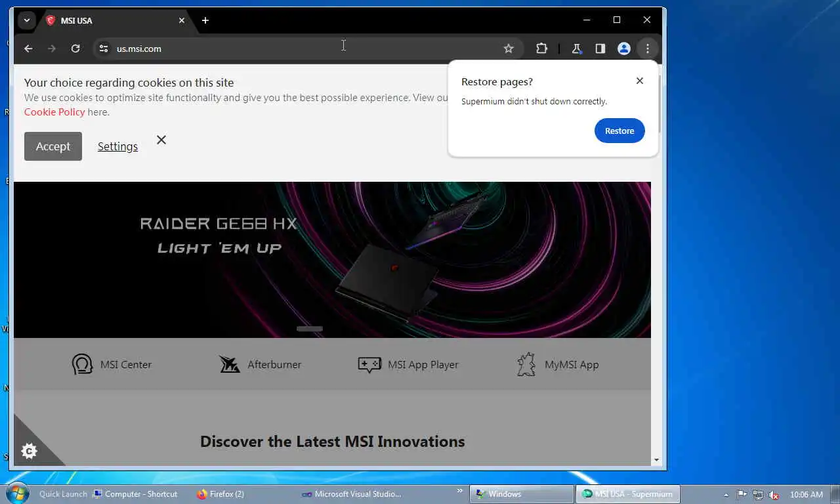Open a new tab with plus button

(x=205, y=20)
